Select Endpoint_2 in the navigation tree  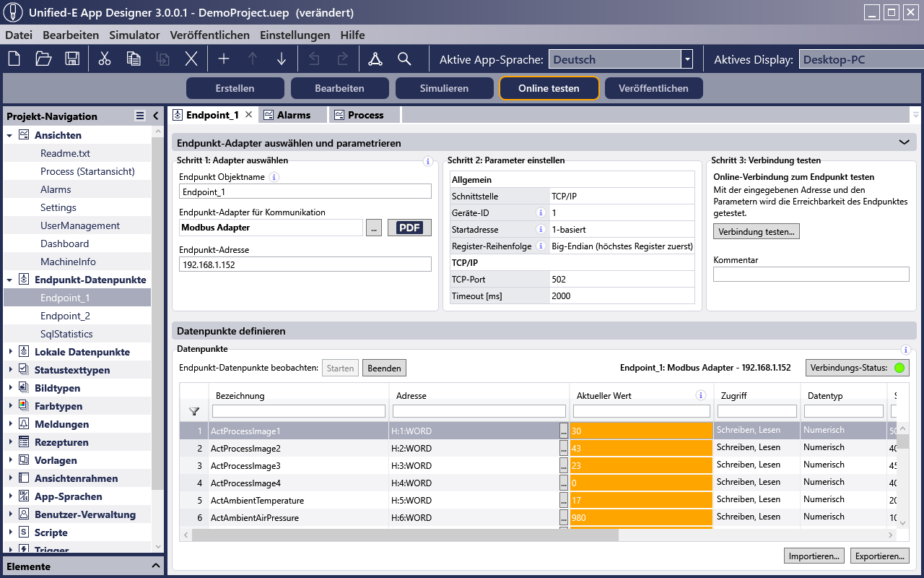tap(65, 316)
